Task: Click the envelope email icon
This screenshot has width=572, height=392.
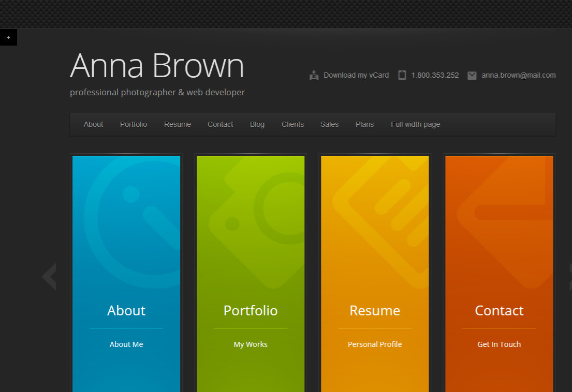Action: (472, 75)
